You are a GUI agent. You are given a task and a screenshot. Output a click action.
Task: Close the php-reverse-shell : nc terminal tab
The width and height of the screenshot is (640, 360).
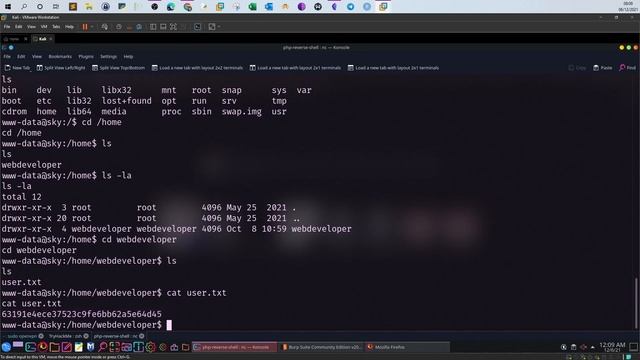pyautogui.click(x=142, y=336)
